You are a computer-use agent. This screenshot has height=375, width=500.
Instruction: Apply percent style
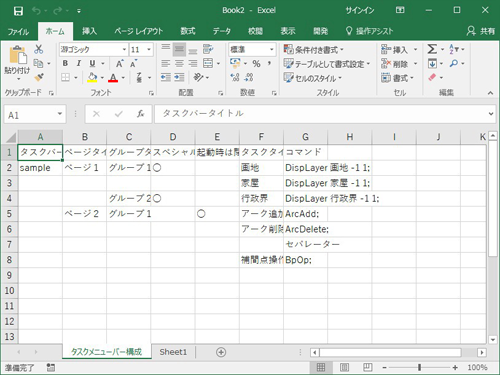click(256, 63)
